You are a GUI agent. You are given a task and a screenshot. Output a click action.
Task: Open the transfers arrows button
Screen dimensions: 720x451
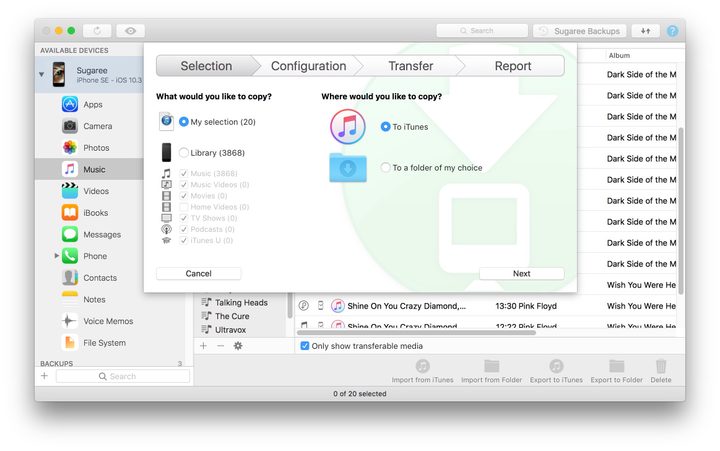[646, 30]
